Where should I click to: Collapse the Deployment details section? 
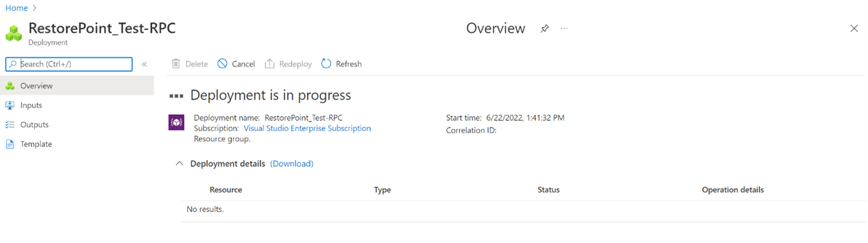coord(179,163)
